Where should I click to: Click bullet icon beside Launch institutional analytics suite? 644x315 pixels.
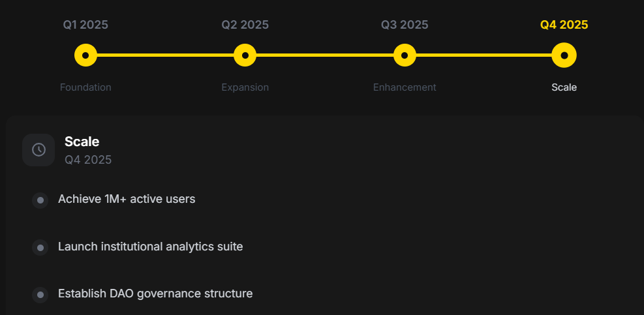pyautogui.click(x=40, y=248)
